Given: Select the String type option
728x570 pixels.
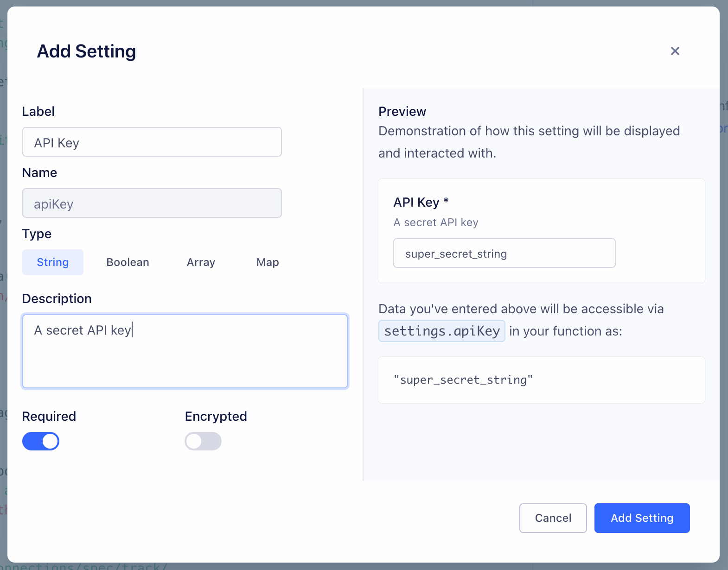Looking at the screenshot, I should (53, 262).
